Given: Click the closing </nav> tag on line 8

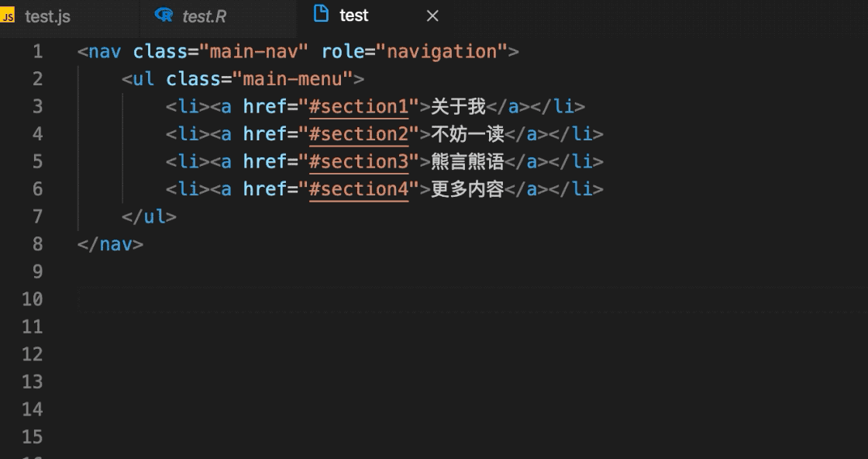Looking at the screenshot, I should click(110, 244).
